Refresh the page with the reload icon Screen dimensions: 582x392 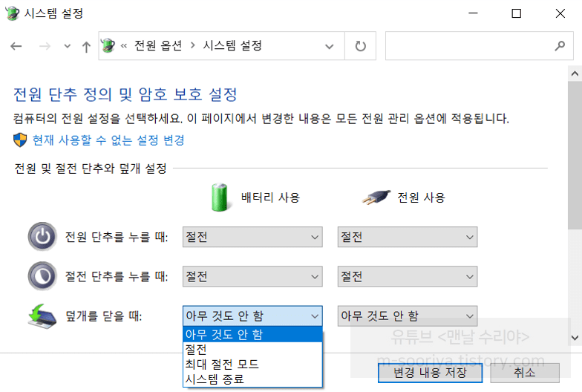coord(361,46)
